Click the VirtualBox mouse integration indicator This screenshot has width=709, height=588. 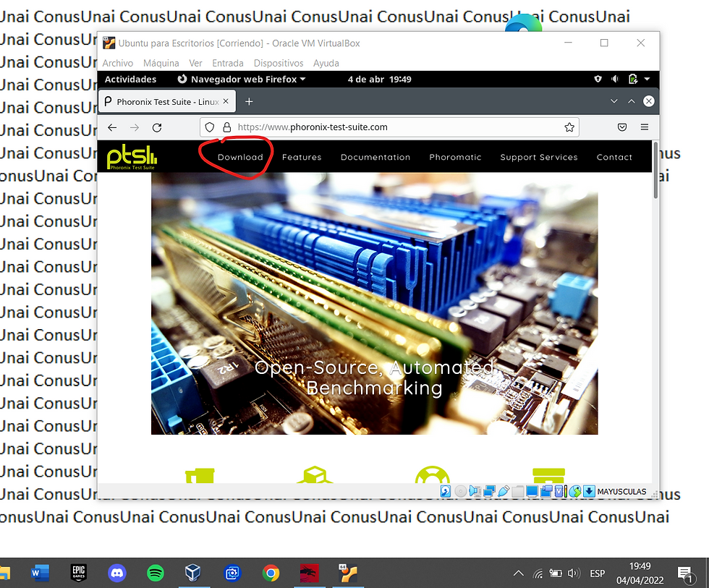click(x=574, y=491)
